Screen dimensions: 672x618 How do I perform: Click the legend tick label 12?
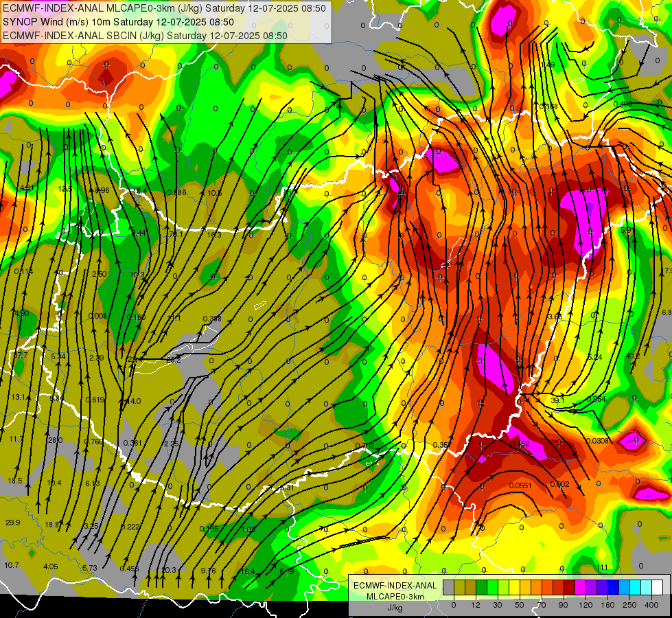point(476,605)
